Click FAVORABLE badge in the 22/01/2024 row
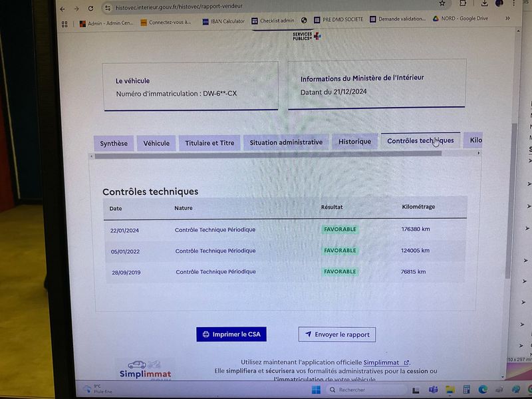This screenshot has width=532, height=399. pos(340,229)
